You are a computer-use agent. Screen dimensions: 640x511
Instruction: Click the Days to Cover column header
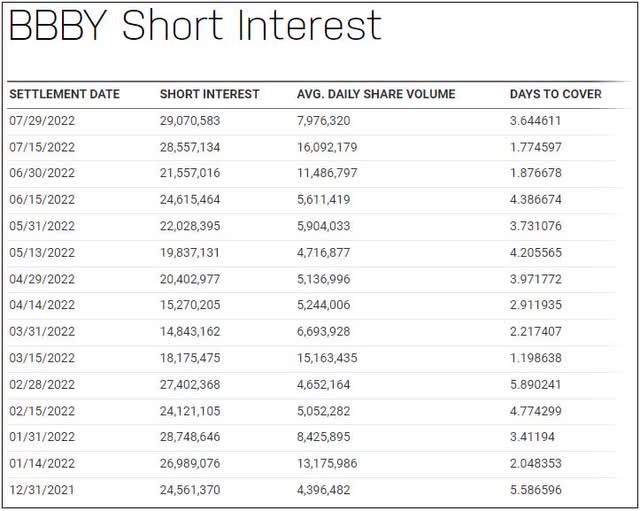pos(556,94)
